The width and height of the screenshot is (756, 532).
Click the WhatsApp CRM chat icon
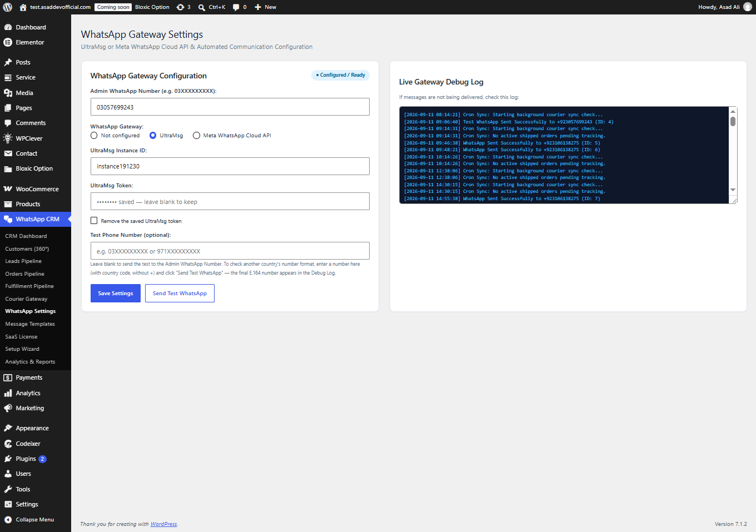8,219
